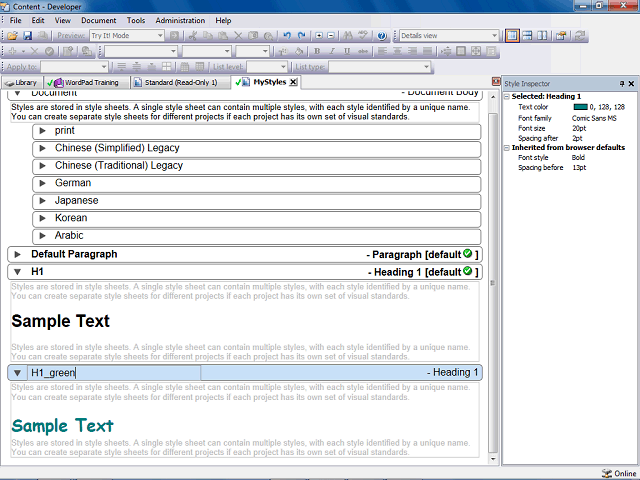Click the 20pt font size value
640x480 pixels.
pyautogui.click(x=579, y=129)
